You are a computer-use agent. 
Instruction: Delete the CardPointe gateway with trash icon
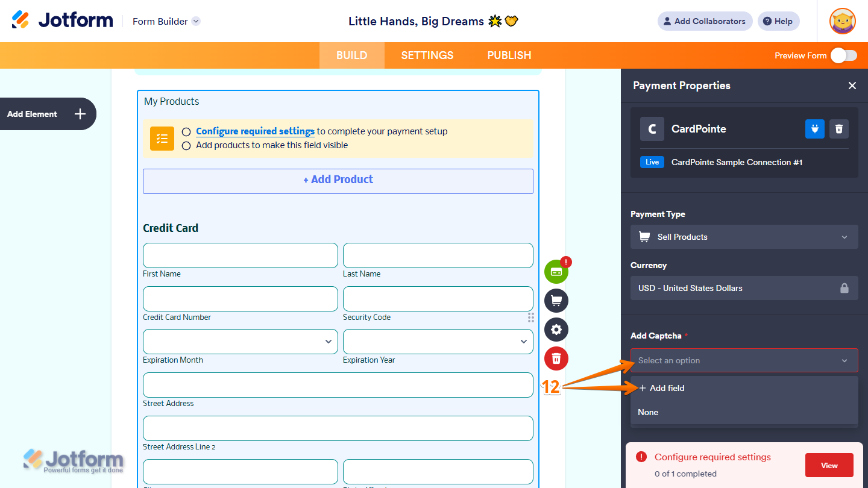839,129
